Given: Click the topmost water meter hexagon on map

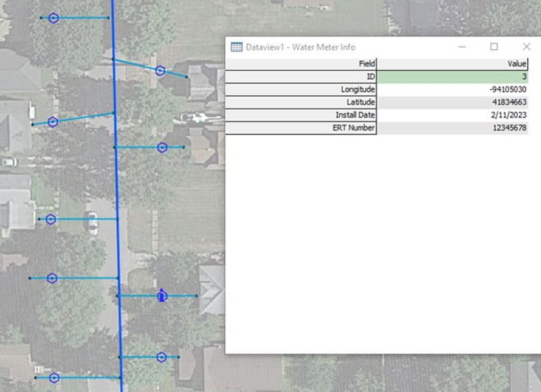Looking at the screenshot, I should tap(53, 18).
